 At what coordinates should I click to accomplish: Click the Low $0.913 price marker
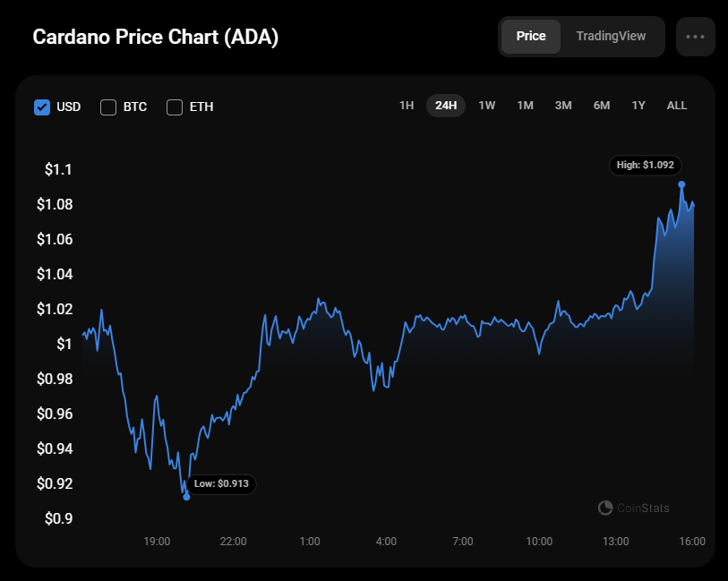tap(221, 484)
